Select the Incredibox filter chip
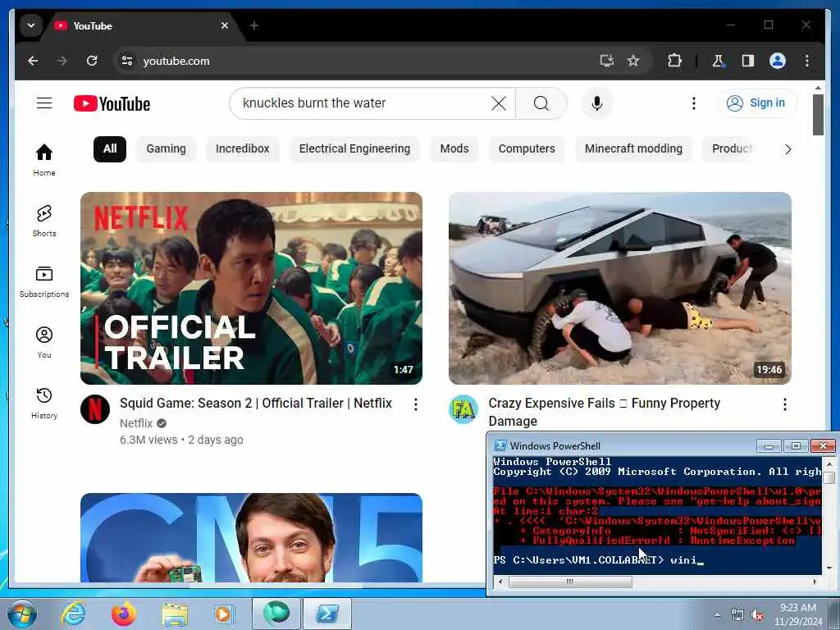Viewport: 840px width, 630px height. (x=243, y=149)
